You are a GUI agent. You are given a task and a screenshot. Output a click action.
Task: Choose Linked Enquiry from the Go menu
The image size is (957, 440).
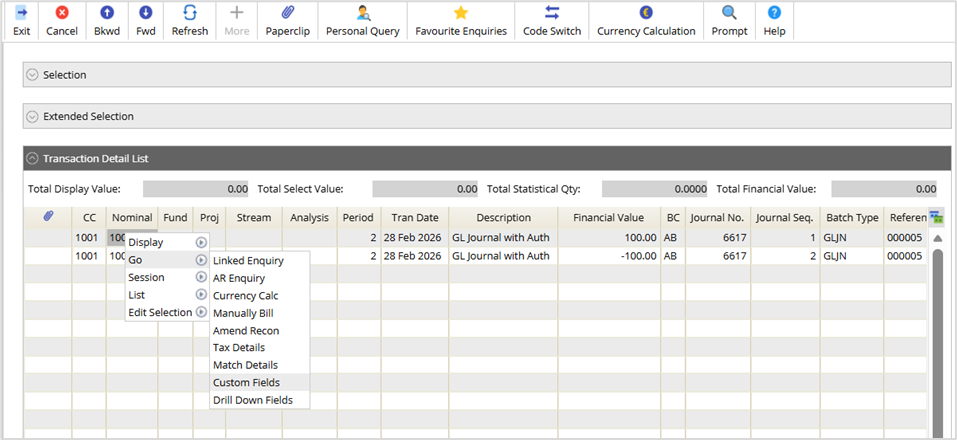click(x=259, y=261)
